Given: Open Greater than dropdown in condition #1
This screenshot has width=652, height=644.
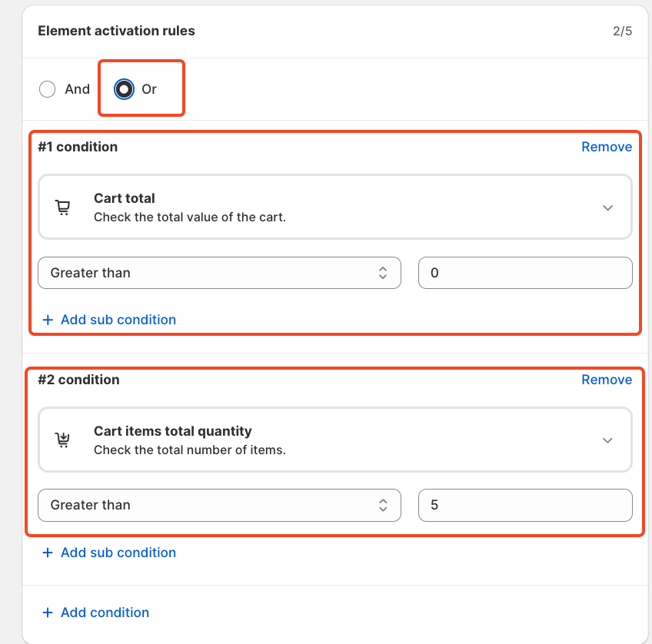Looking at the screenshot, I should 219,273.
